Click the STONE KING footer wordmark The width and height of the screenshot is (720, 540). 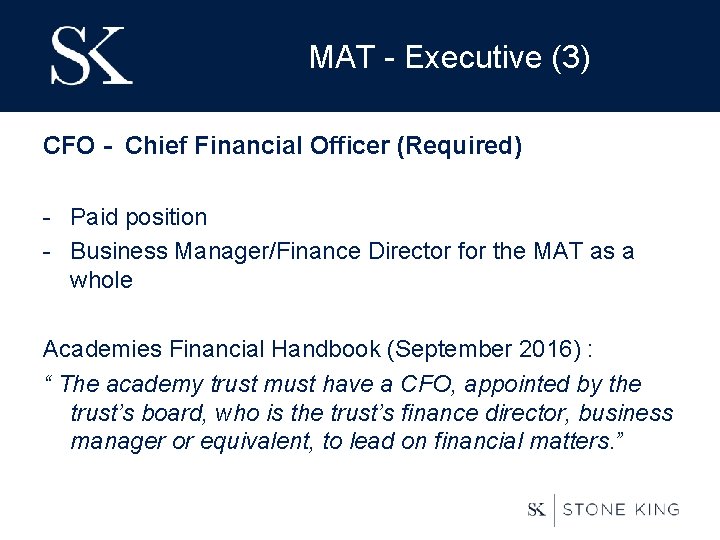(x=621, y=509)
